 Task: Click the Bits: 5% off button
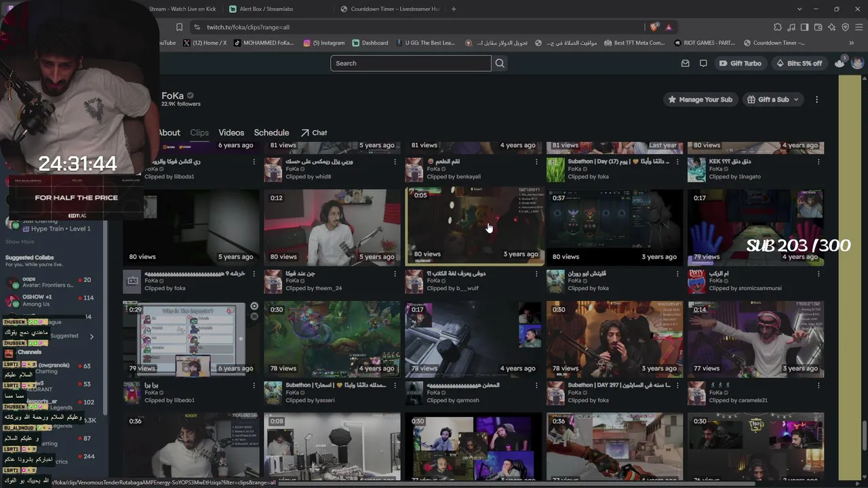(x=799, y=63)
